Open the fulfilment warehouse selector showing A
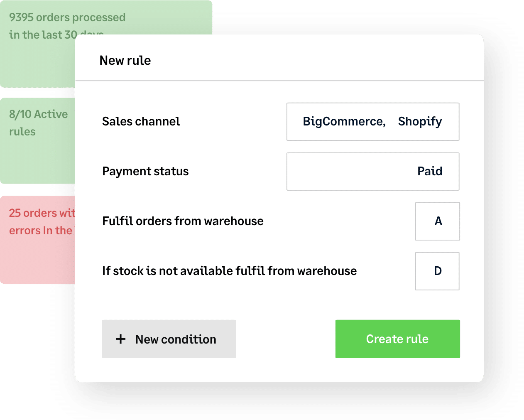This screenshot has height=420, width=524. (437, 221)
